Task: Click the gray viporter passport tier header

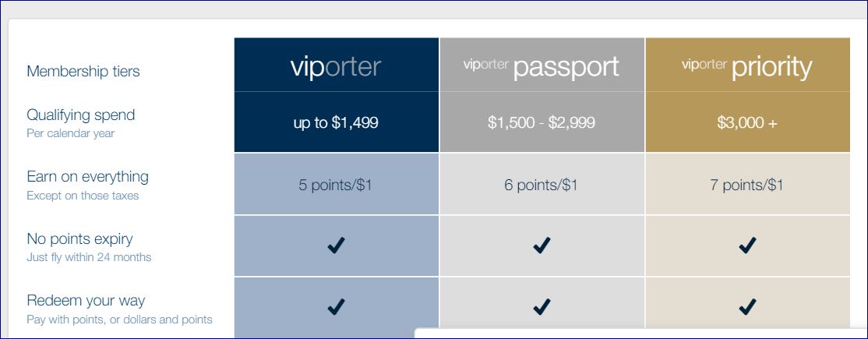Action: (542, 66)
